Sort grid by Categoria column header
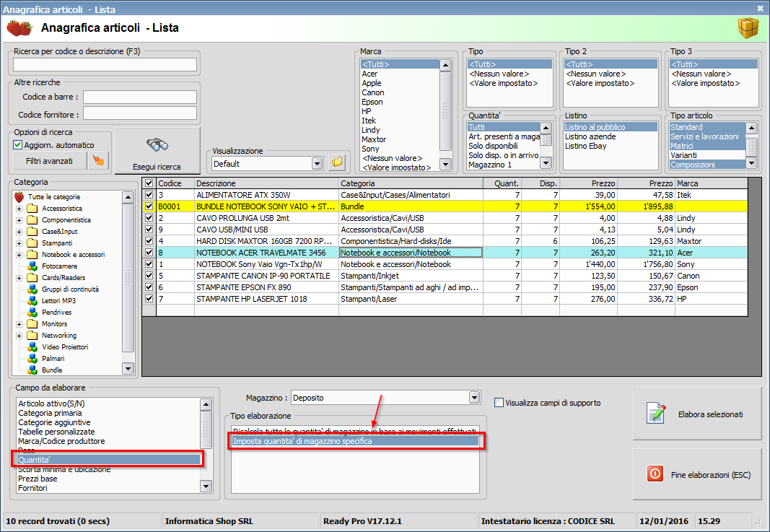 tap(411, 183)
